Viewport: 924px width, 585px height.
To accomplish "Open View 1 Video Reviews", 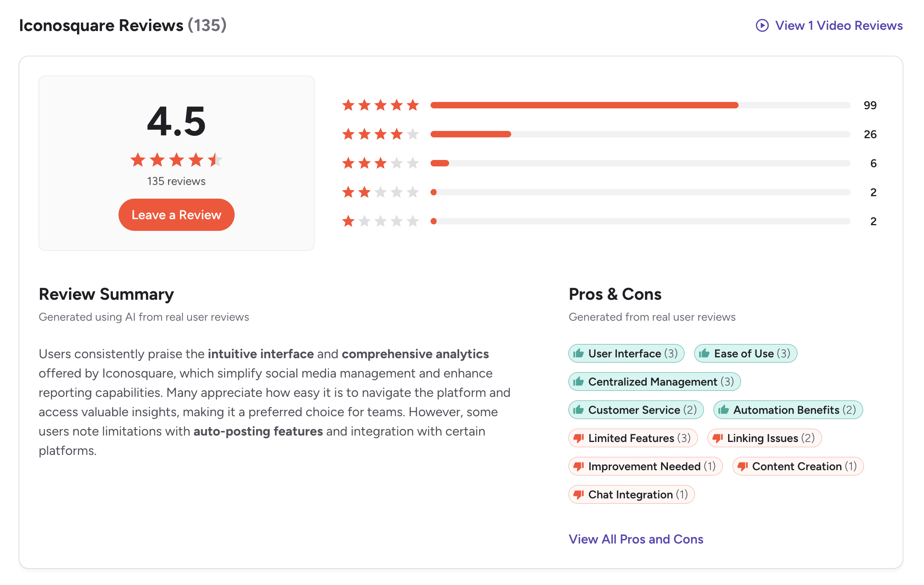I will pyautogui.click(x=839, y=25).
